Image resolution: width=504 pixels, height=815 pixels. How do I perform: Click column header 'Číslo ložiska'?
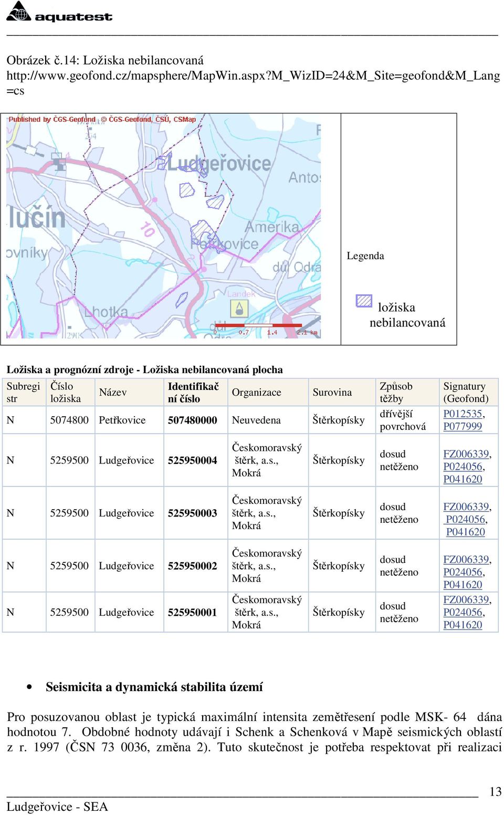pyautogui.click(x=66, y=392)
